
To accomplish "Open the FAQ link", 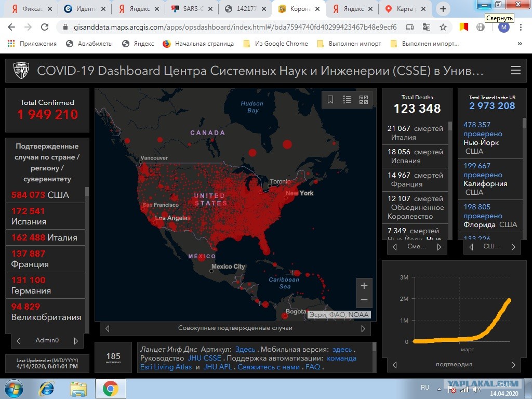I will (312, 367).
